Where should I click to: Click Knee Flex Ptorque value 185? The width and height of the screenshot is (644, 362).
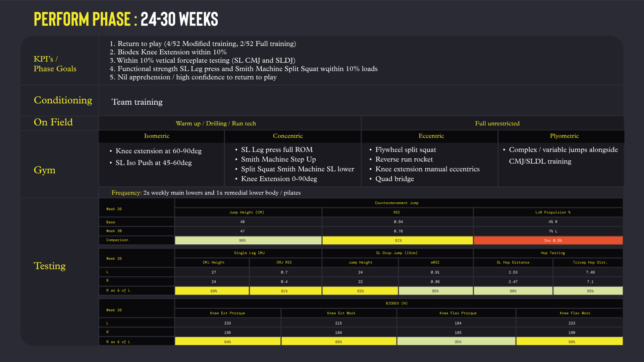(x=458, y=333)
